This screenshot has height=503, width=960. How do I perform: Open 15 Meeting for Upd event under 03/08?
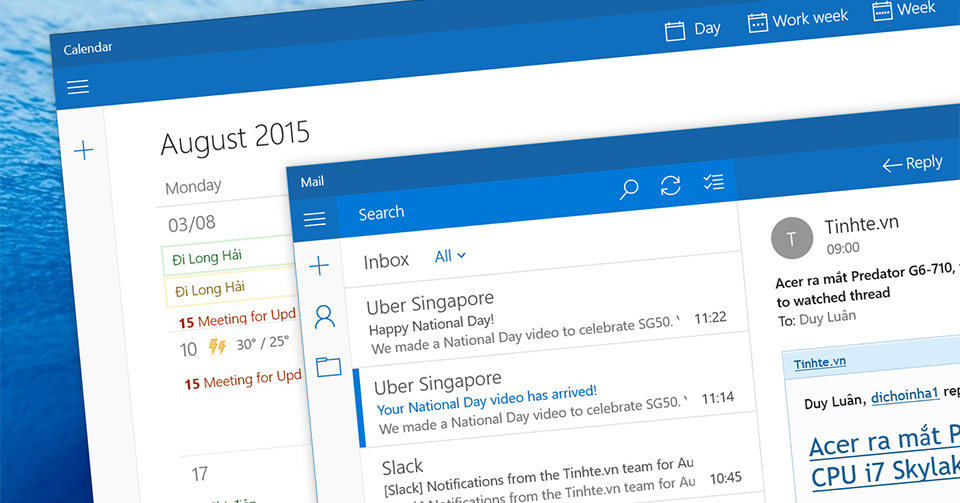click(x=237, y=318)
